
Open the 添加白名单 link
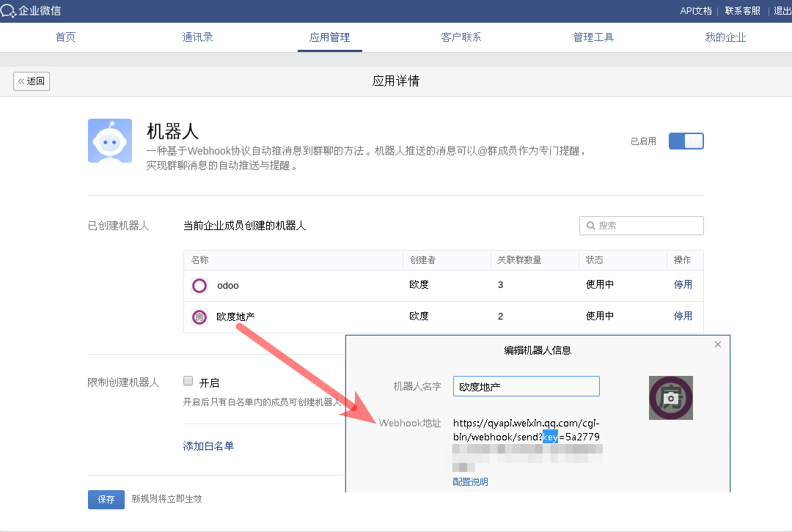pos(208,446)
